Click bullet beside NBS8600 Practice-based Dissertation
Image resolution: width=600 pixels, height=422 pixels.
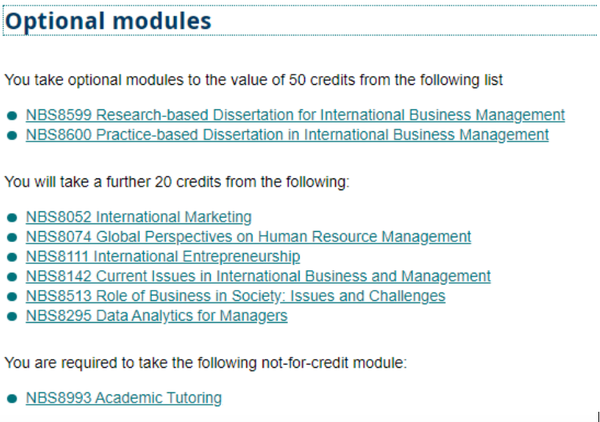(x=12, y=135)
